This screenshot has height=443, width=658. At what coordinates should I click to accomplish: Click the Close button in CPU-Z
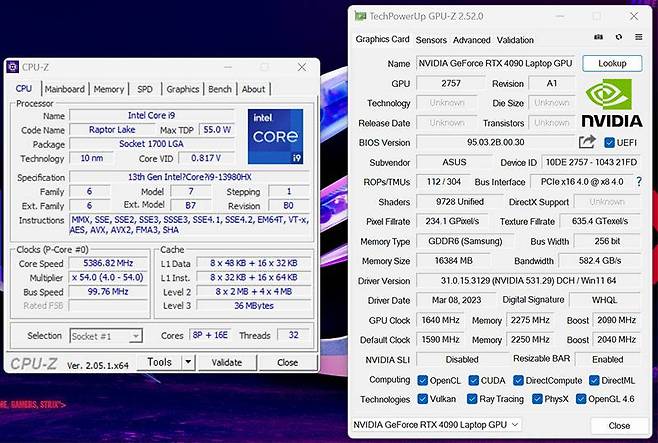[287, 362]
